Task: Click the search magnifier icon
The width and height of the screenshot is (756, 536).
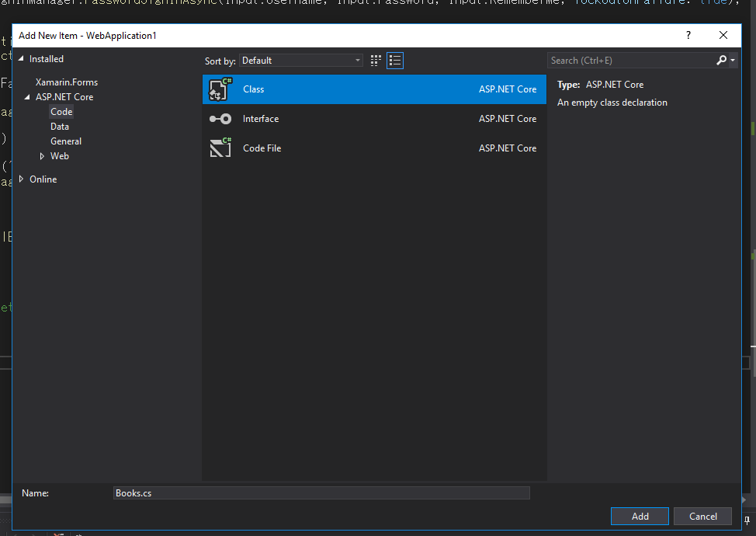Action: tap(721, 61)
